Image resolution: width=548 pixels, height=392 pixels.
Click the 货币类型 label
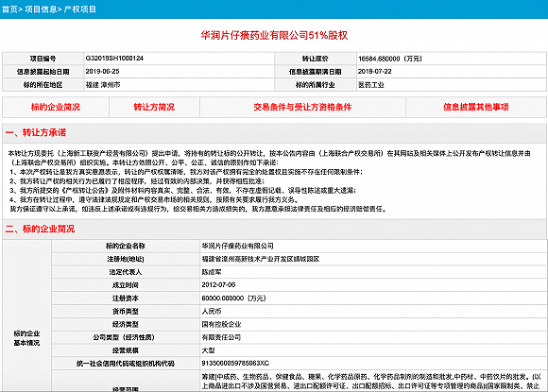point(126,311)
